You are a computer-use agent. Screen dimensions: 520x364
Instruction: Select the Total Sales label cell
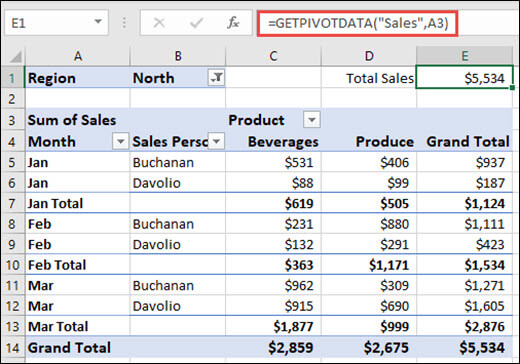[369, 78]
